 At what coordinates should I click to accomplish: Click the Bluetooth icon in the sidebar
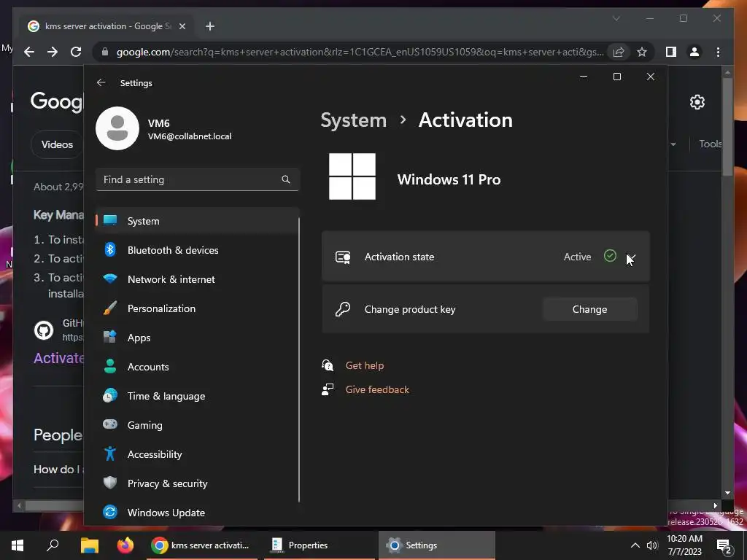click(x=110, y=249)
